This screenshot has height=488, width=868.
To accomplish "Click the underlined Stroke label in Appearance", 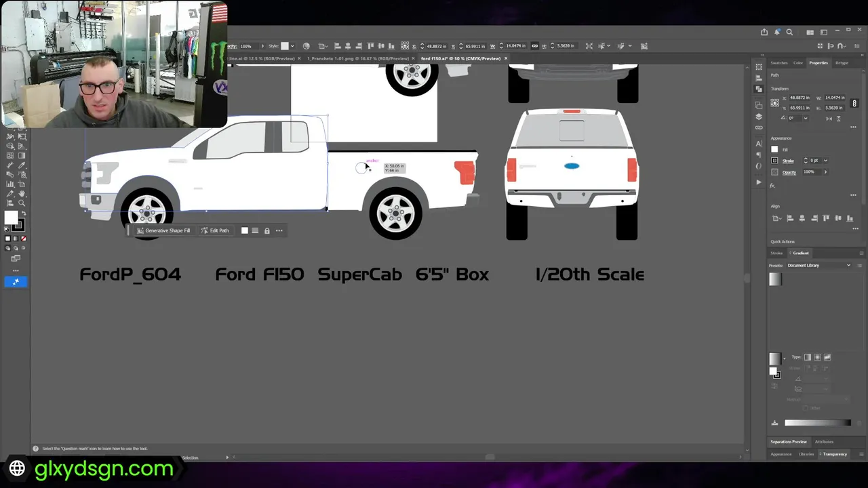I will (x=788, y=161).
